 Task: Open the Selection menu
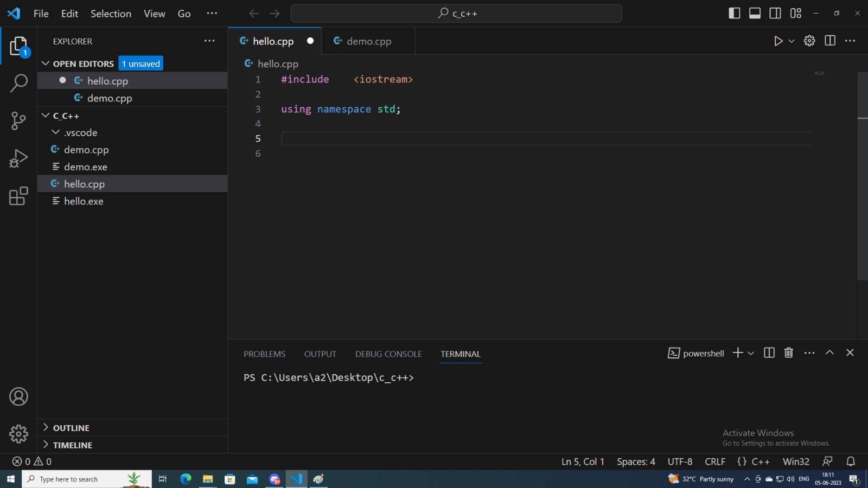point(111,14)
